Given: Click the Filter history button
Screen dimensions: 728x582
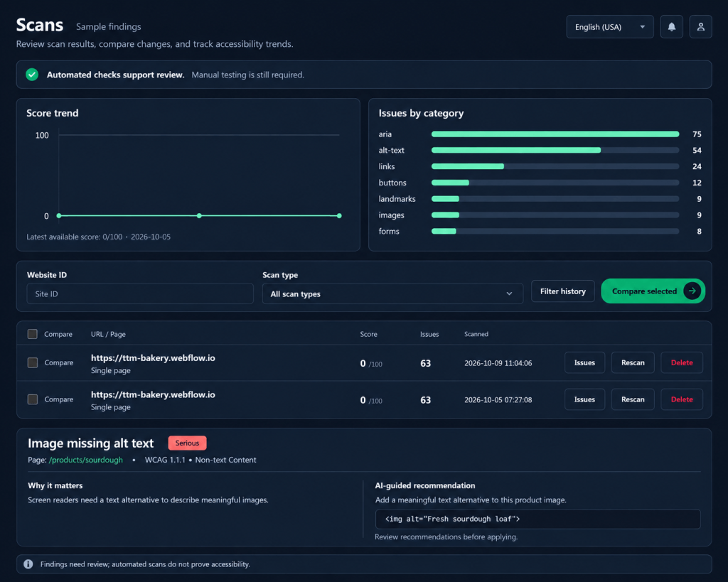Looking at the screenshot, I should coord(563,291).
